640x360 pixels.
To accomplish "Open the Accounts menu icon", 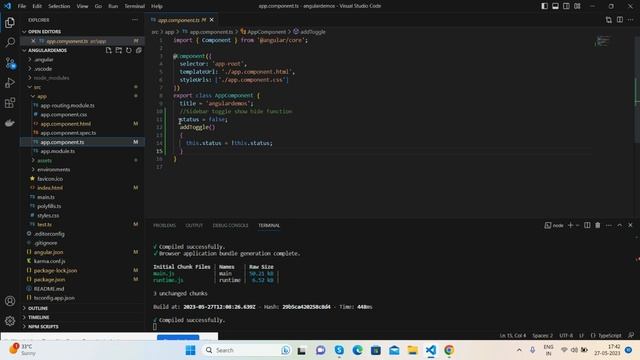I will point(10,301).
